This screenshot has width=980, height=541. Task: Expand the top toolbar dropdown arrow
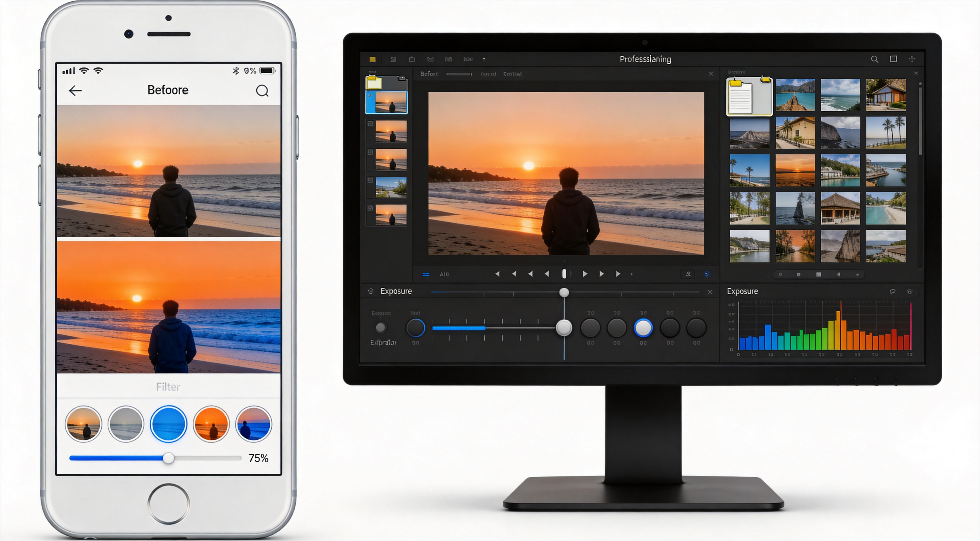(484, 59)
